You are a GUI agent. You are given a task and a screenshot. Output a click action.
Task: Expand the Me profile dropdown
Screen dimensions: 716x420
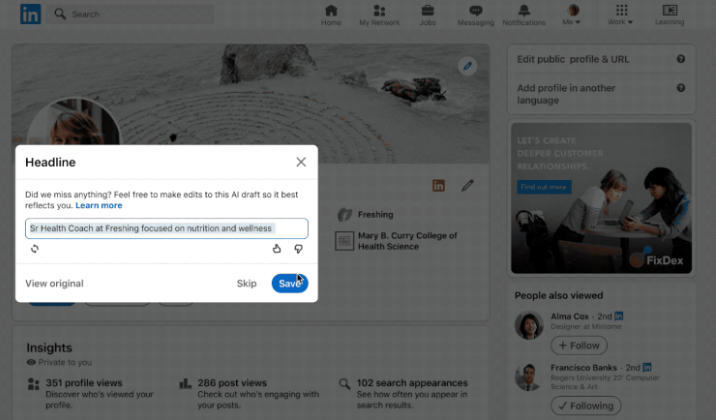[572, 15]
